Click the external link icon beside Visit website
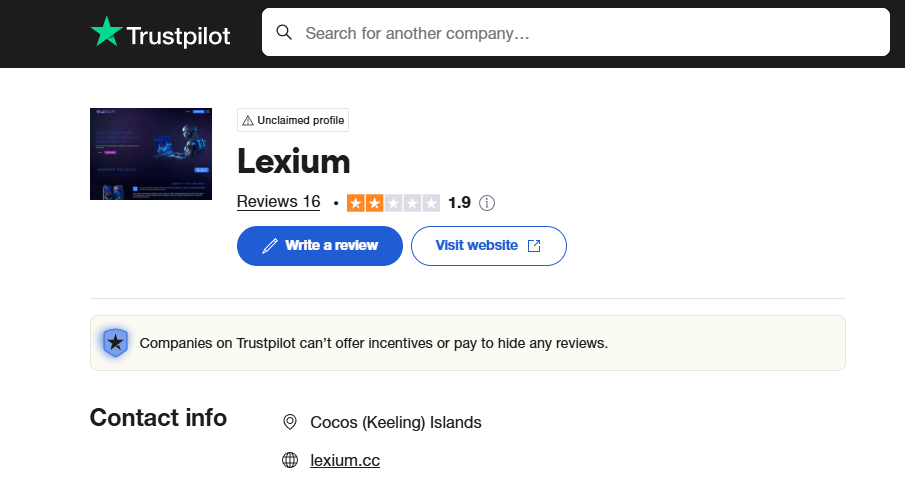 [534, 246]
